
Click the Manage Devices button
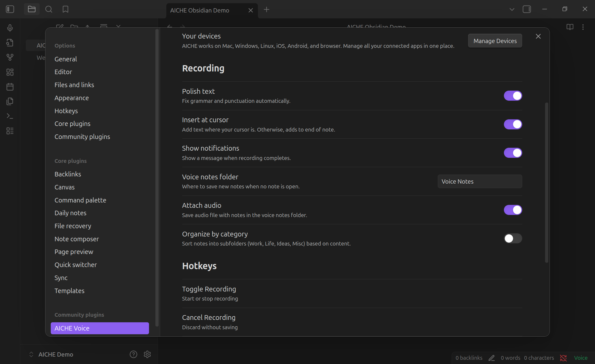(x=495, y=41)
